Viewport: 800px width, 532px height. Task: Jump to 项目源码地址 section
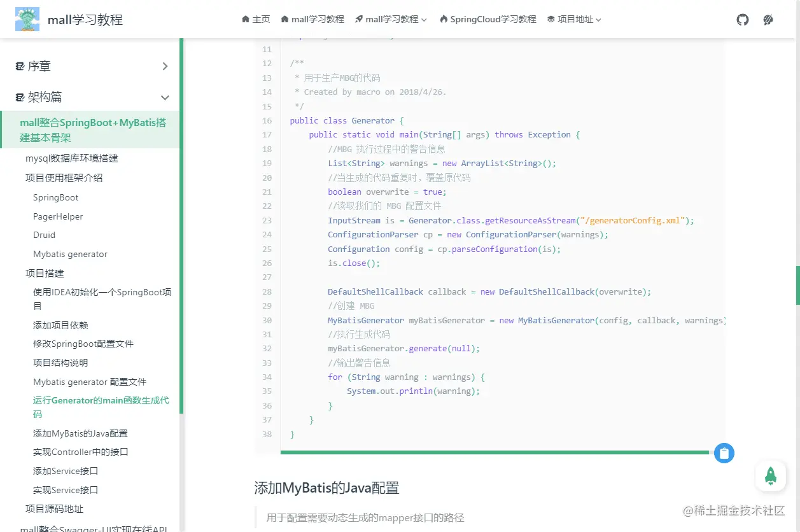54,508
